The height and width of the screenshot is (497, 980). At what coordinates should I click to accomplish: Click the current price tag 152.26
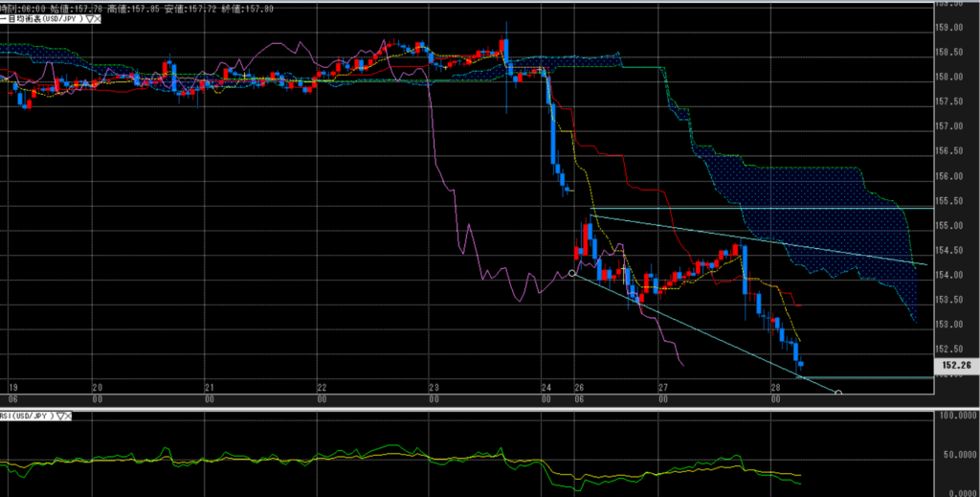(955, 365)
